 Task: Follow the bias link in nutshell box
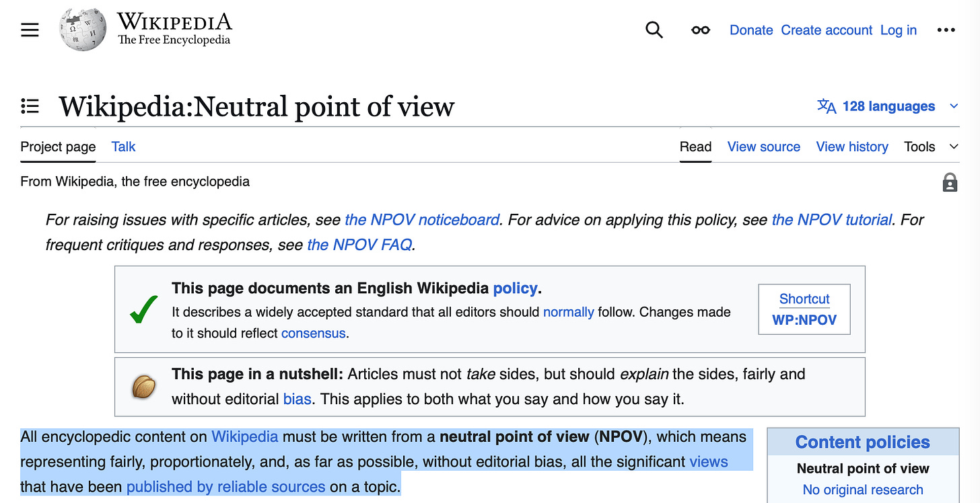(x=297, y=399)
